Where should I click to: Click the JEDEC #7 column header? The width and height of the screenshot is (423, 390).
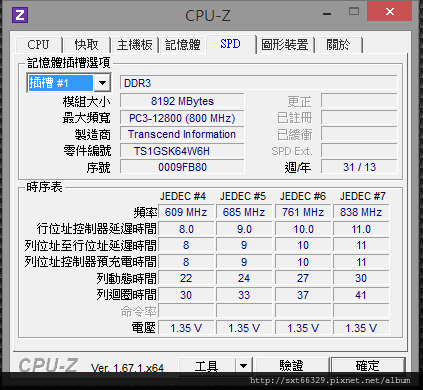[x=362, y=196]
